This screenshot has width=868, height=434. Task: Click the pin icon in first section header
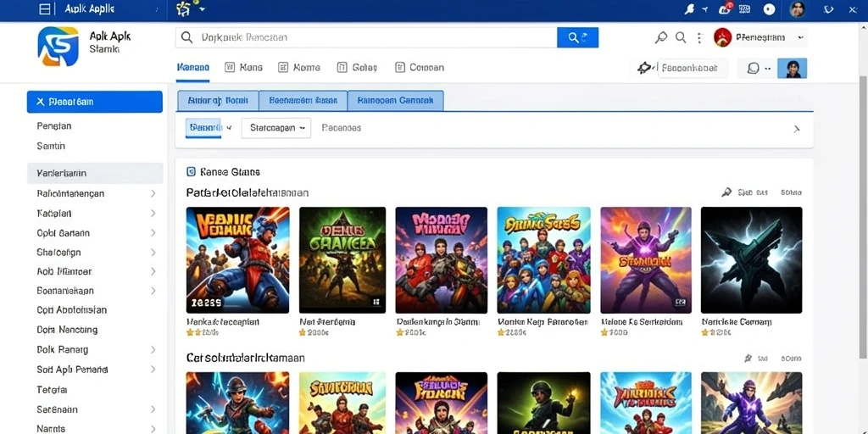tap(726, 192)
